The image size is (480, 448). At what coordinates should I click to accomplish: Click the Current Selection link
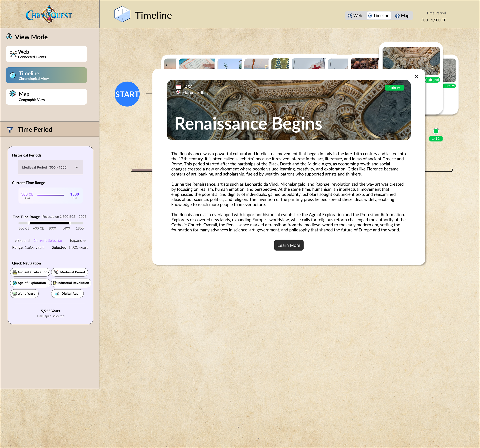tap(48, 241)
